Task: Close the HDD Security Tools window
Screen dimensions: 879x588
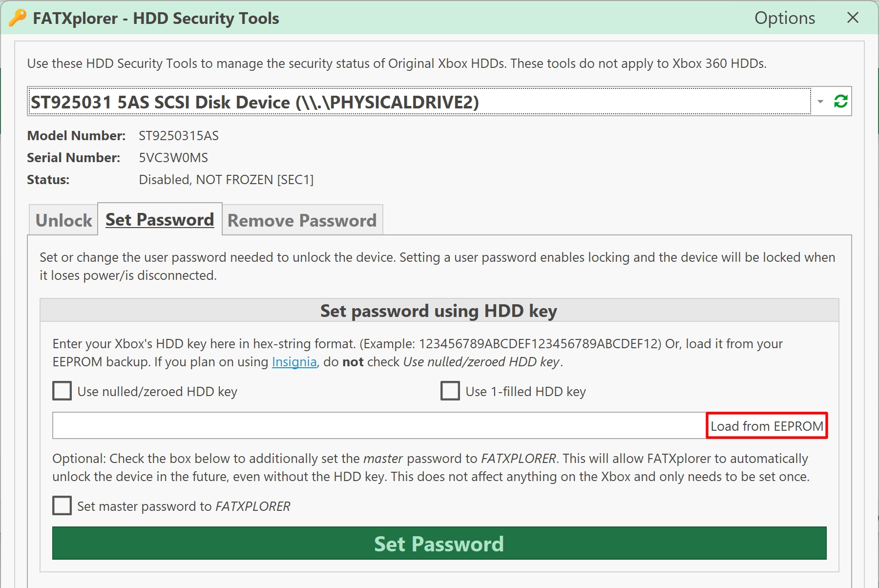Action: pyautogui.click(x=853, y=18)
